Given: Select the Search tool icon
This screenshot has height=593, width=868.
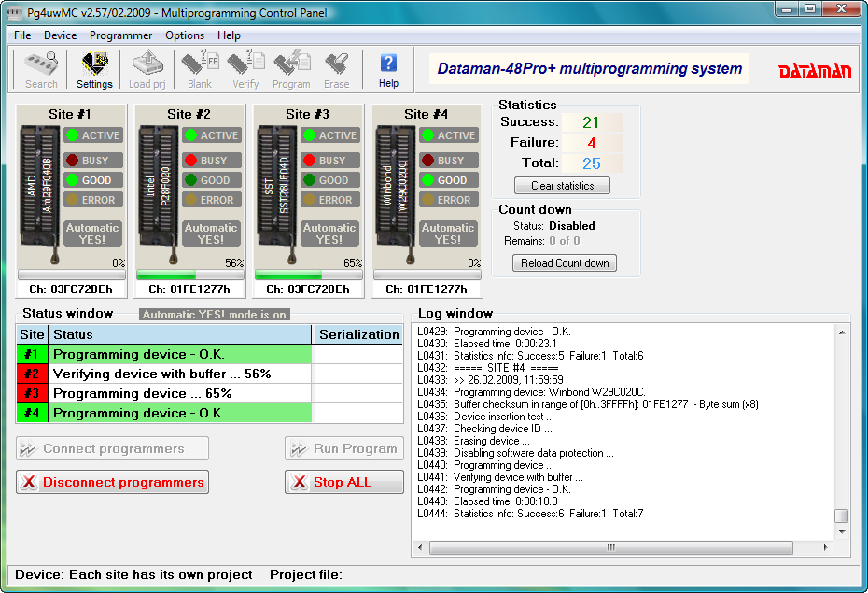Looking at the screenshot, I should (38, 67).
